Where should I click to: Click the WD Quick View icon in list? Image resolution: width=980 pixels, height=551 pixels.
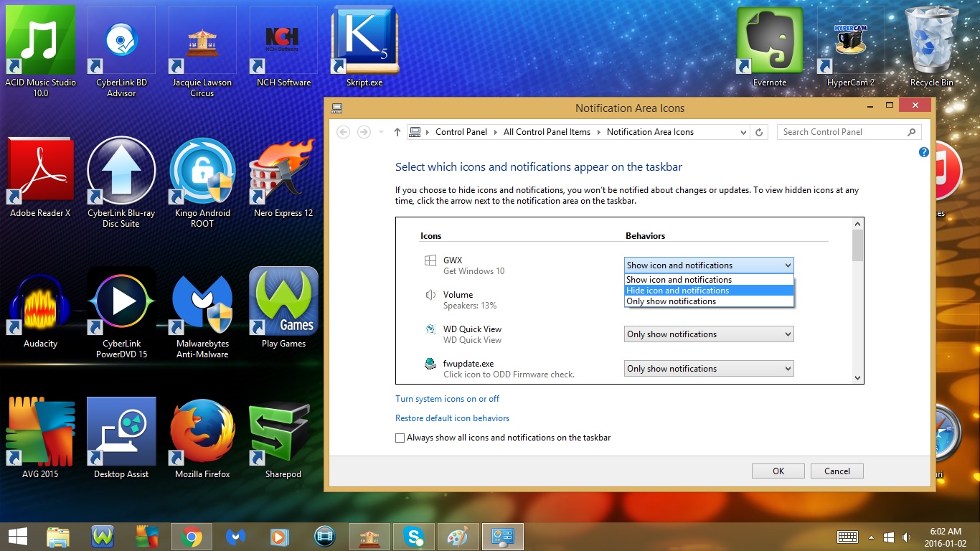click(x=430, y=329)
